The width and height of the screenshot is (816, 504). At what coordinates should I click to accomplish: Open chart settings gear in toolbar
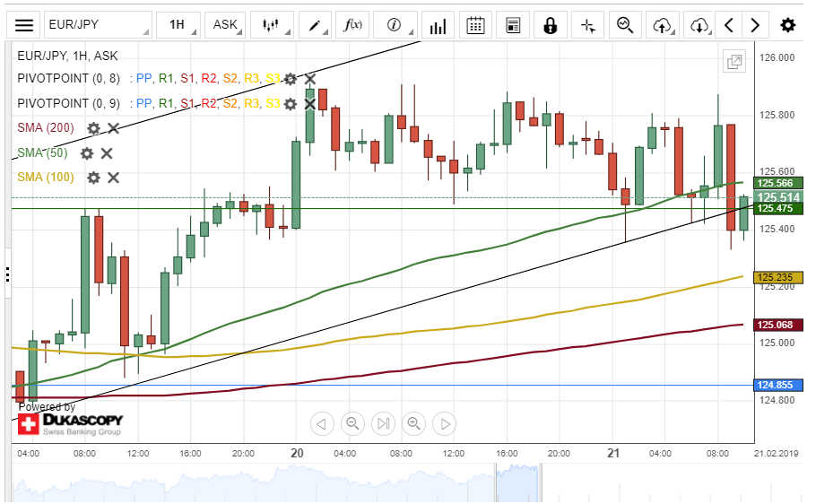tap(787, 25)
